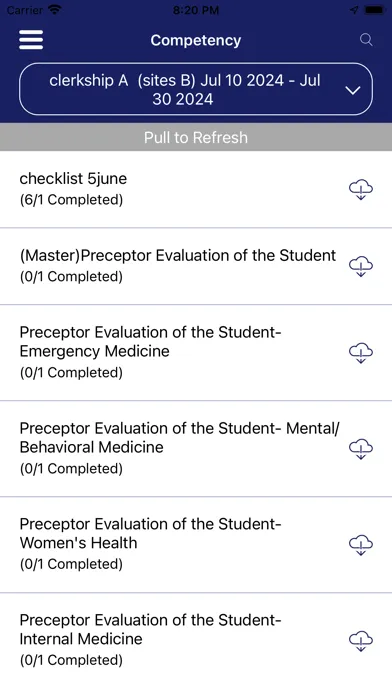Expand the clerkship A rotation dropdown
Image resolution: width=392 pixels, height=696 pixels.
pos(196,89)
